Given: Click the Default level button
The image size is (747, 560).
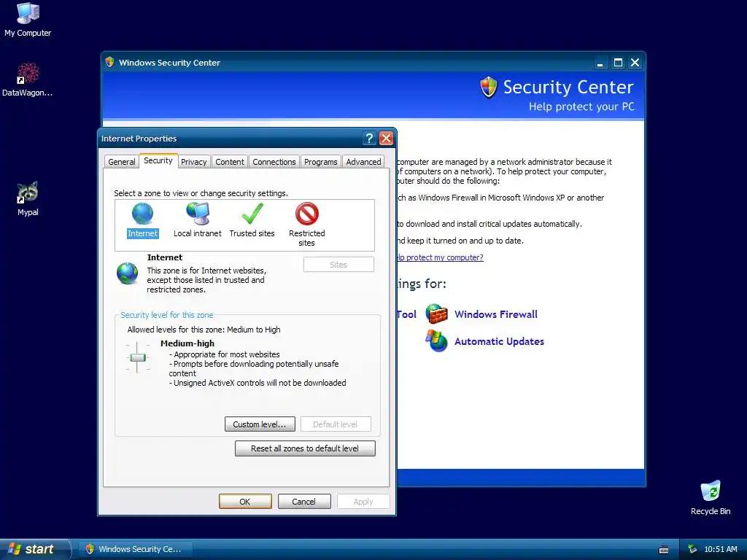Looking at the screenshot, I should click(336, 424).
